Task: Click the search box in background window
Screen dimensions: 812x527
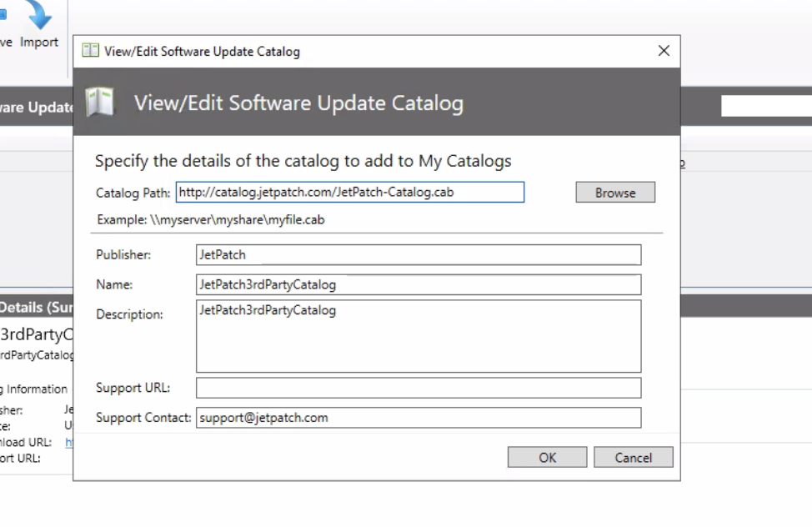Action: tap(766, 106)
